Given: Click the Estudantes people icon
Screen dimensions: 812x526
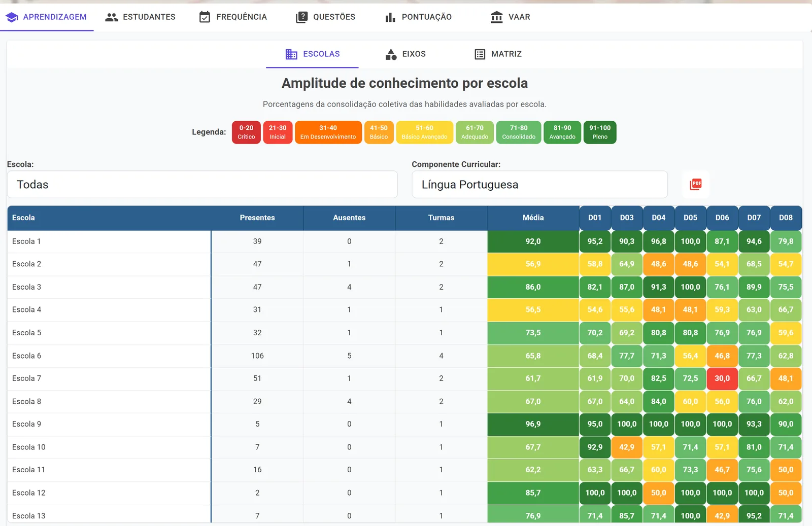Looking at the screenshot, I should [112, 17].
